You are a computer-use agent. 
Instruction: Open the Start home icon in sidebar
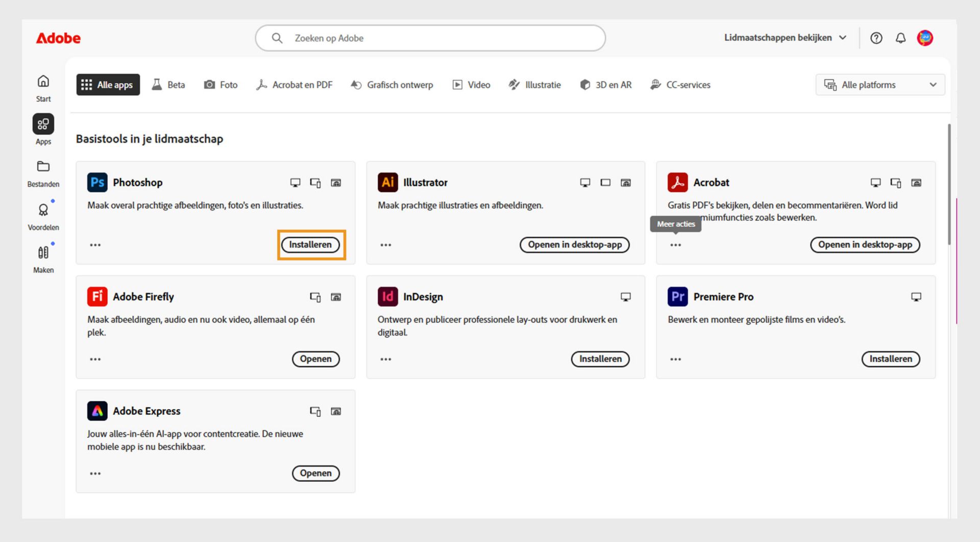pyautogui.click(x=43, y=82)
